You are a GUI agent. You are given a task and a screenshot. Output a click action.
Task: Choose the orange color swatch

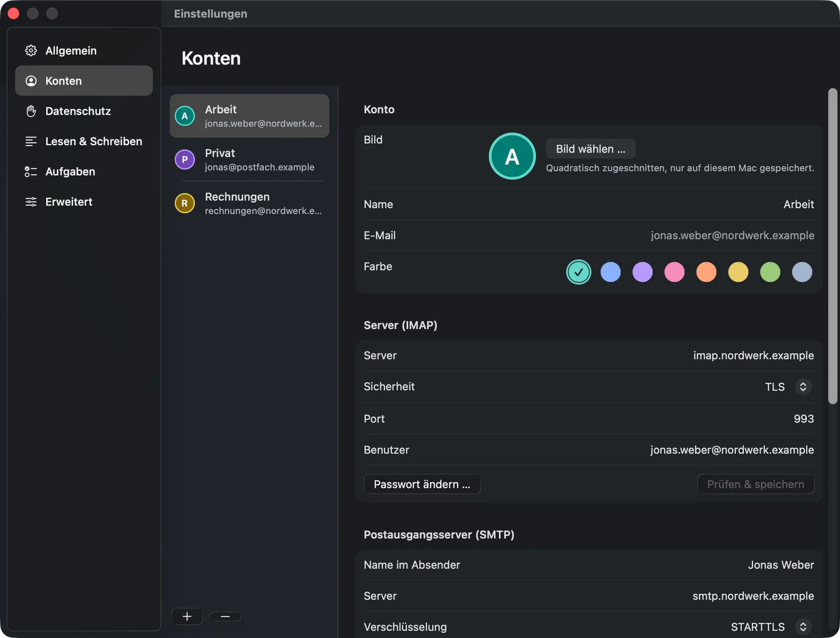pos(706,272)
